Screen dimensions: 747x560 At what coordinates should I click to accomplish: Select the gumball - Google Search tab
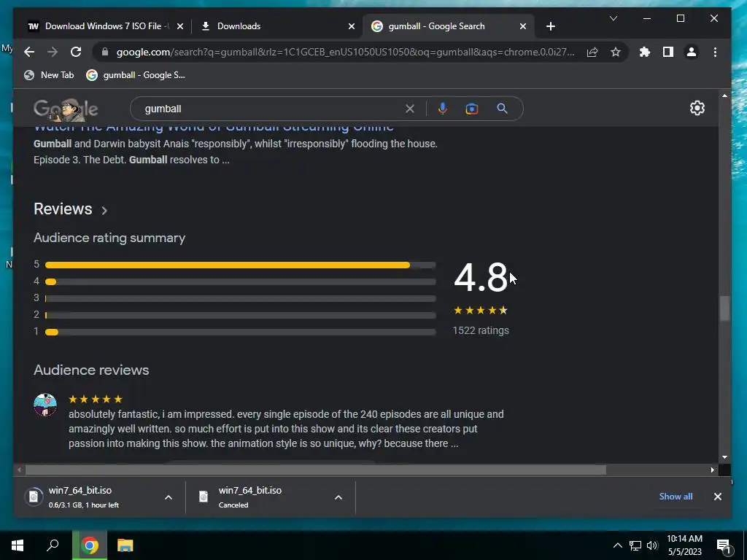[x=448, y=26]
